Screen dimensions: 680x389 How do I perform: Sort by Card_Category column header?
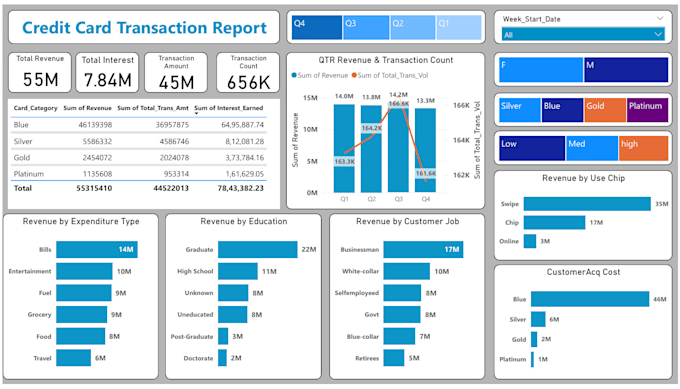pos(36,108)
